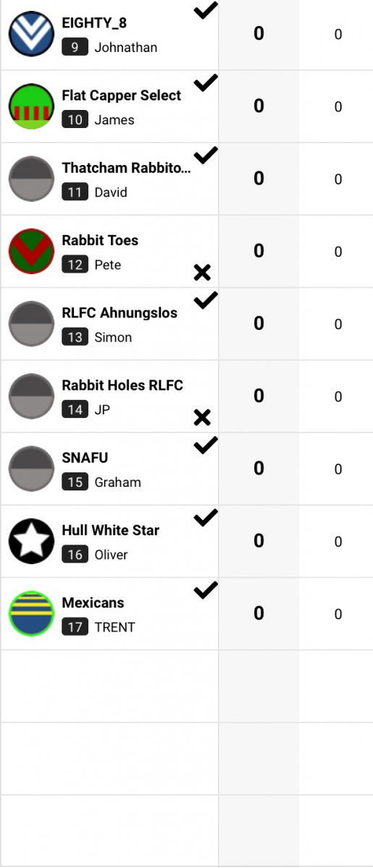The image size is (373, 868).
Task: Select the Thatcham Rabbitohs grey avatar
Action: pyautogui.click(x=32, y=179)
